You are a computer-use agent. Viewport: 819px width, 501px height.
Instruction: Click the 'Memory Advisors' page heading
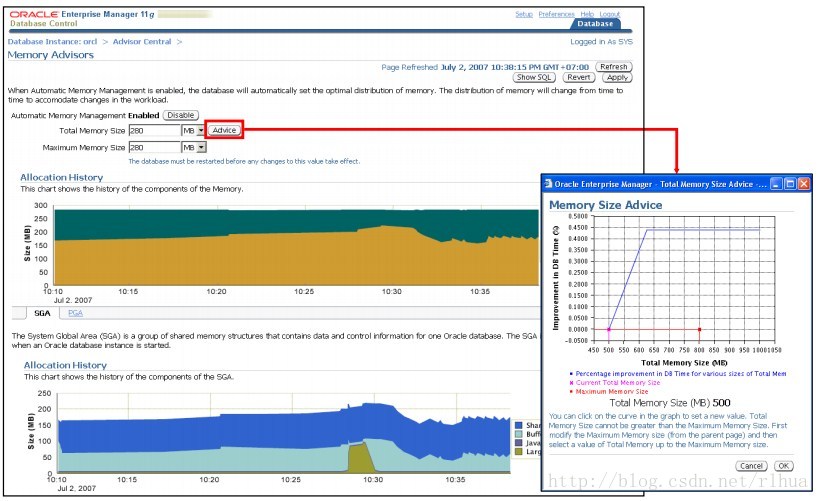pos(51,55)
